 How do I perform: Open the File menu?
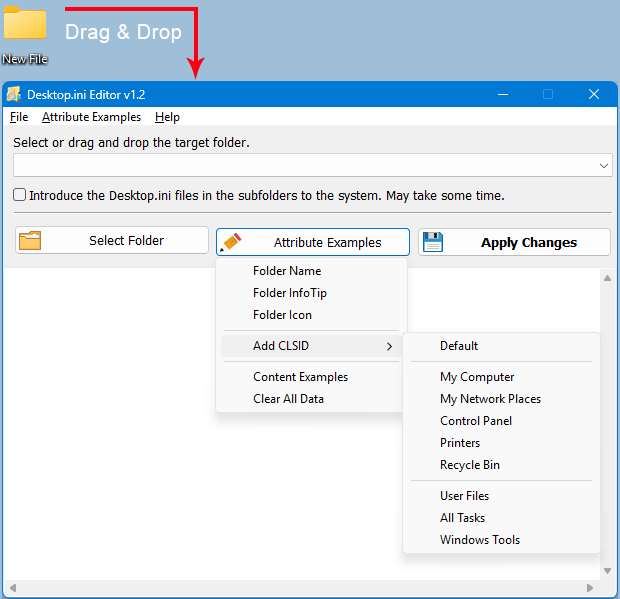pos(19,117)
